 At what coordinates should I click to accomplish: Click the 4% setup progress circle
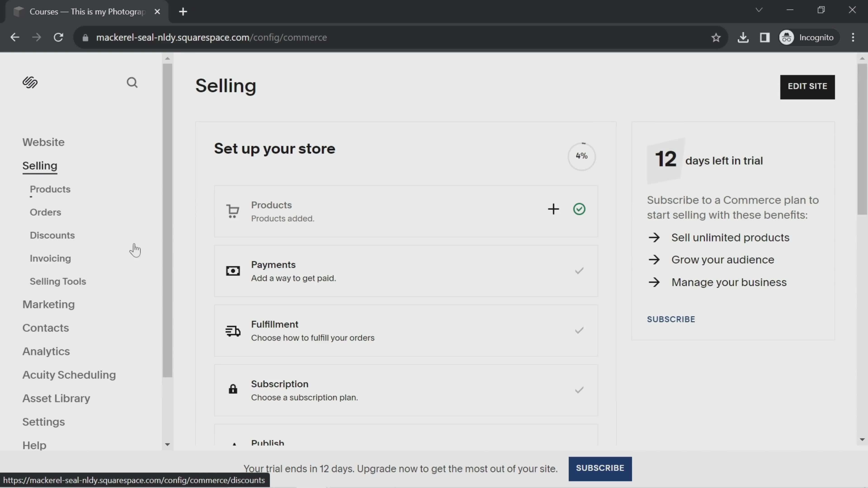[581, 156]
